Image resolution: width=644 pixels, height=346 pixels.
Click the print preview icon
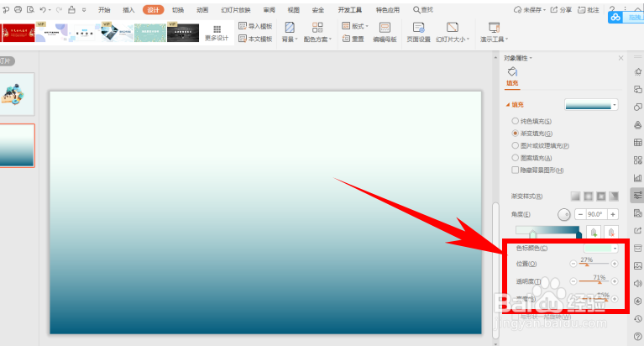[30, 9]
